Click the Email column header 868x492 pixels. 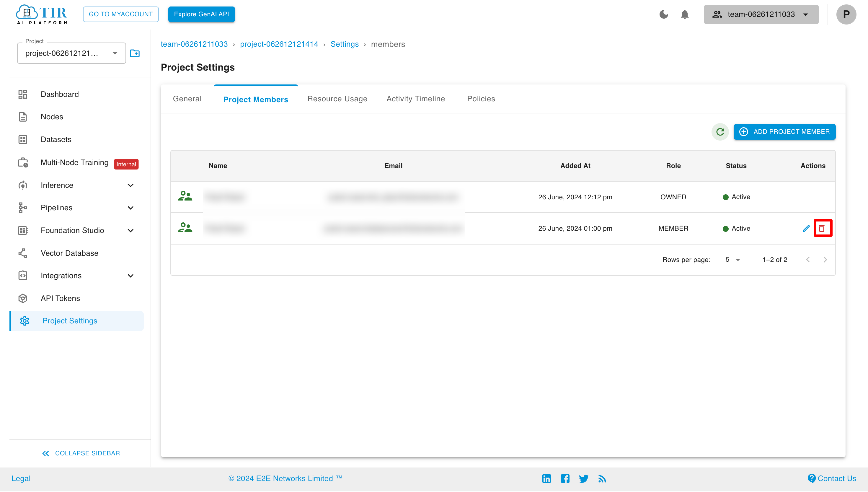coord(393,166)
